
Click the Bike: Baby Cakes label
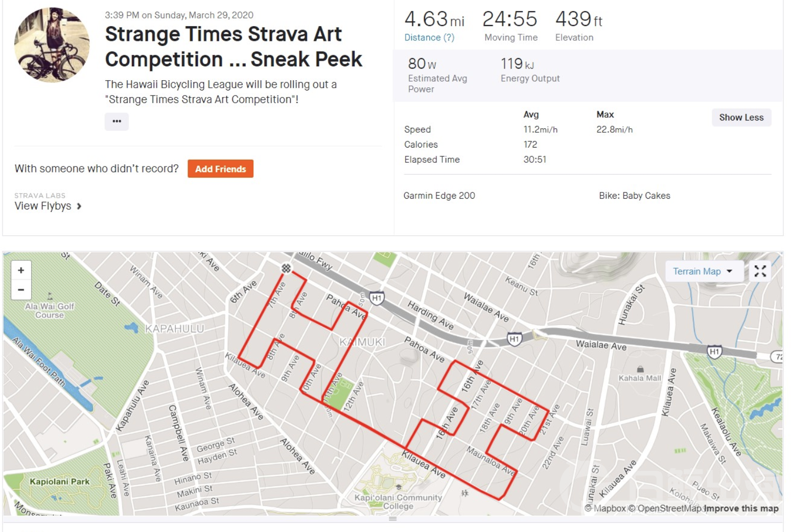click(x=634, y=196)
